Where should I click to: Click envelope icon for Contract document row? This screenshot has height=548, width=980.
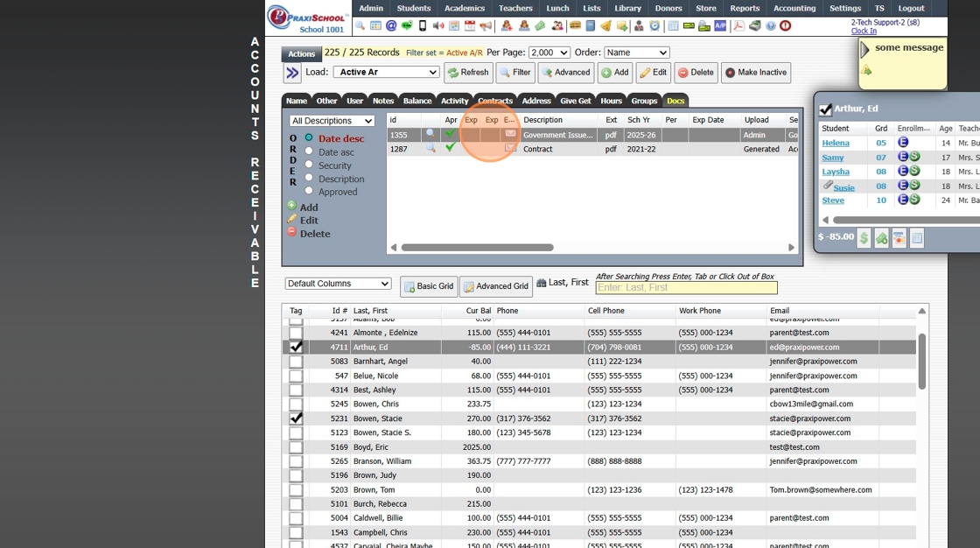click(x=510, y=149)
